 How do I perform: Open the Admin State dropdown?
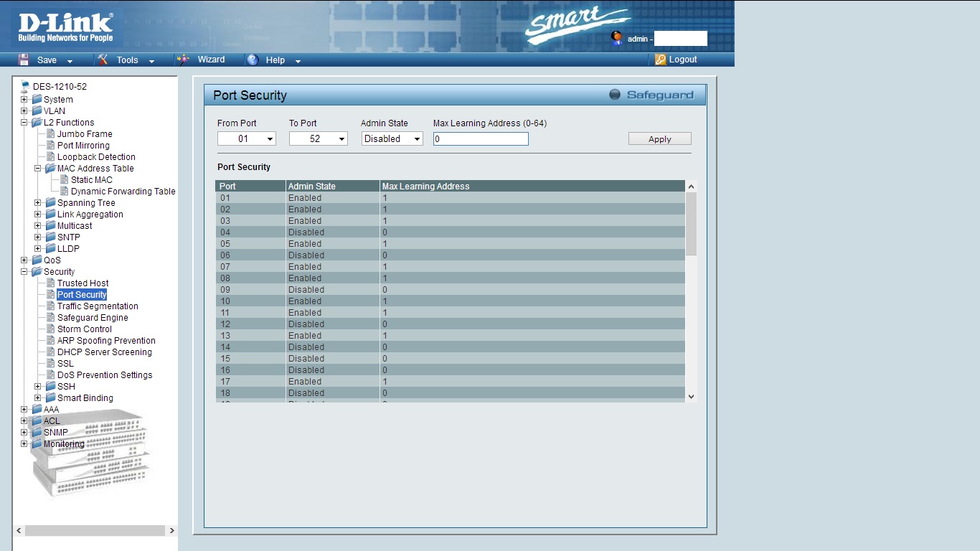point(392,138)
